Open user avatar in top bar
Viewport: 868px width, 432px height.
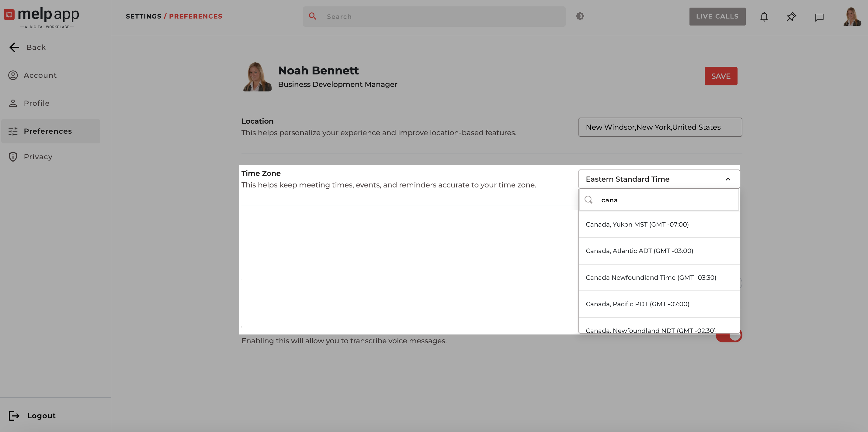click(852, 16)
